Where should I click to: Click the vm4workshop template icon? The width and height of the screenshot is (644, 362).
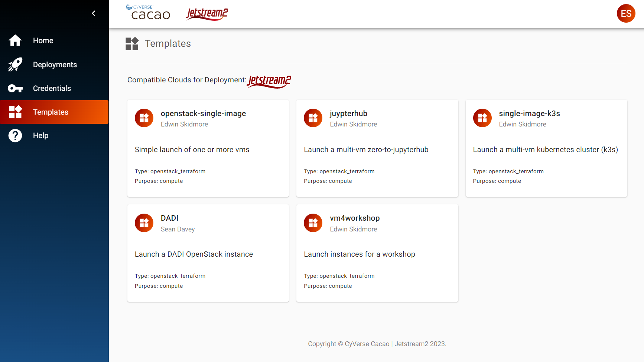coord(313,223)
